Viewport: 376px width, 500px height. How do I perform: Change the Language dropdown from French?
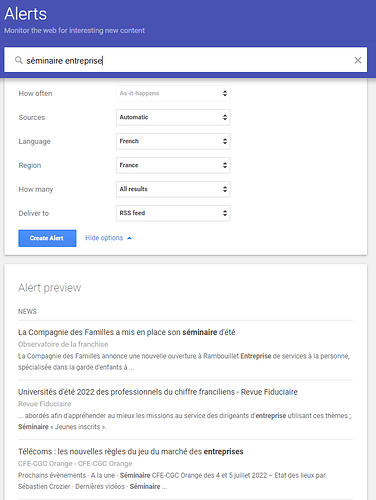click(173, 141)
